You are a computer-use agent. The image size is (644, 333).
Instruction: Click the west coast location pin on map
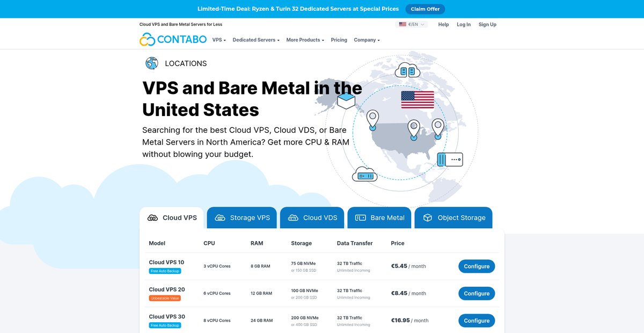coord(372,120)
